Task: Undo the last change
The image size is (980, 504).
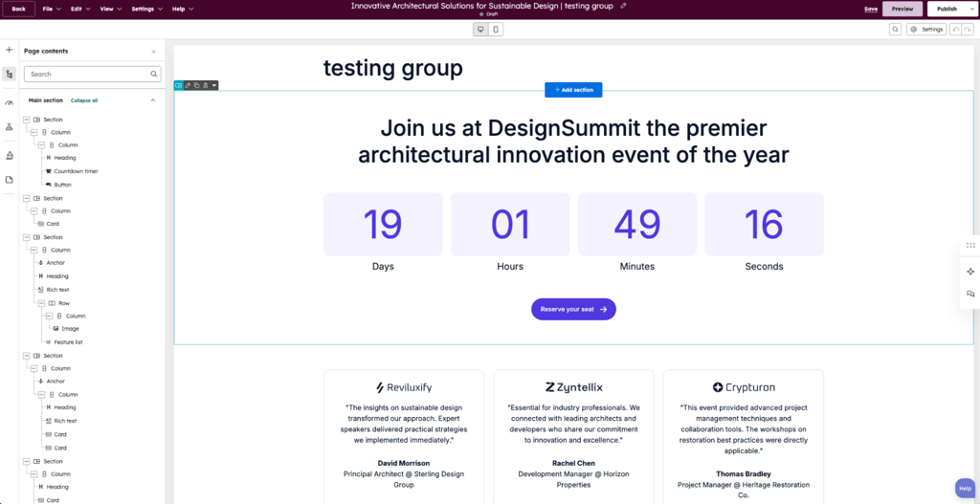Action: click(x=955, y=30)
